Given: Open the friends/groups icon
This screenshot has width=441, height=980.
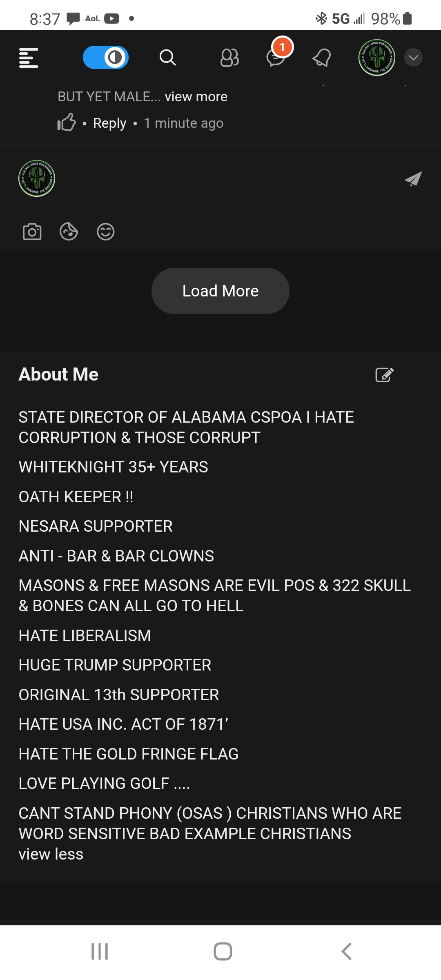Looking at the screenshot, I should point(229,58).
